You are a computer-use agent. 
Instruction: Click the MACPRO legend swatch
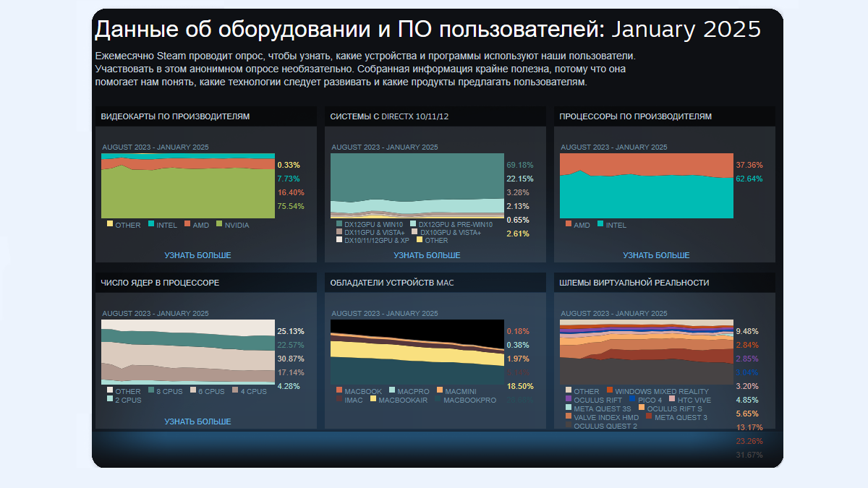(x=391, y=391)
